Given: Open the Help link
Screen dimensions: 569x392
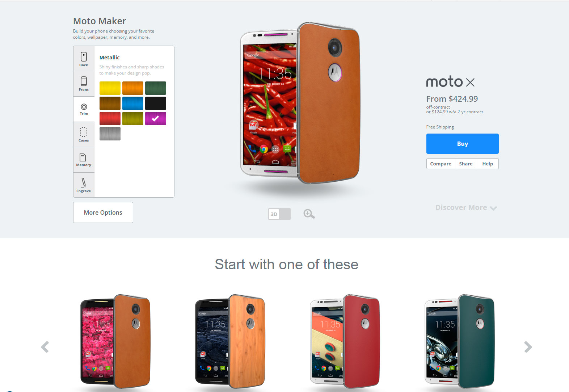Looking at the screenshot, I should point(488,164).
